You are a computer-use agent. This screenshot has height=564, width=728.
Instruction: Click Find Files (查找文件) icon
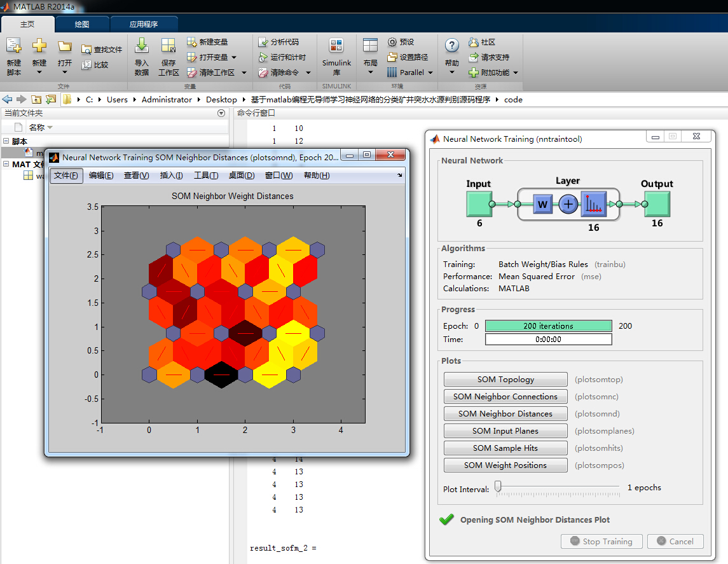[86, 49]
